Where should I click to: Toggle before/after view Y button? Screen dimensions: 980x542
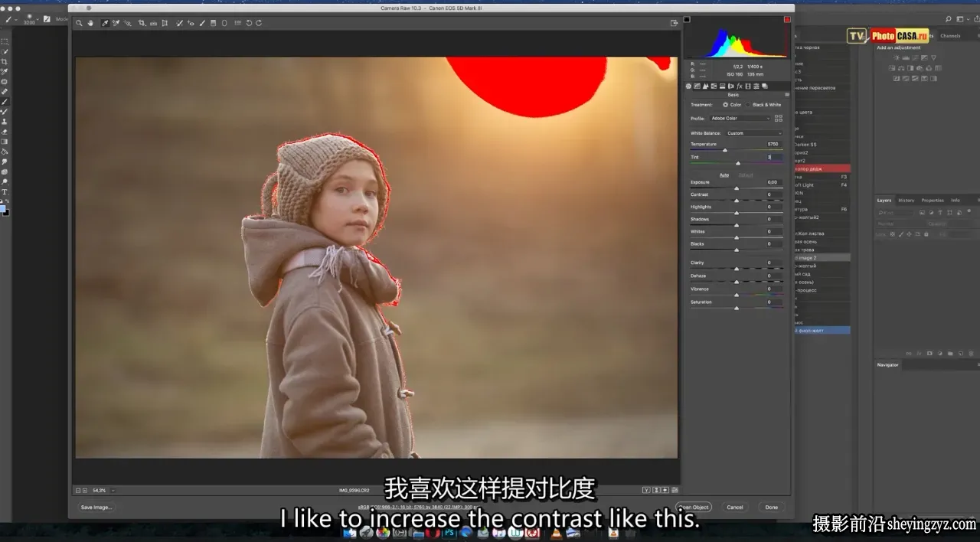pos(646,490)
